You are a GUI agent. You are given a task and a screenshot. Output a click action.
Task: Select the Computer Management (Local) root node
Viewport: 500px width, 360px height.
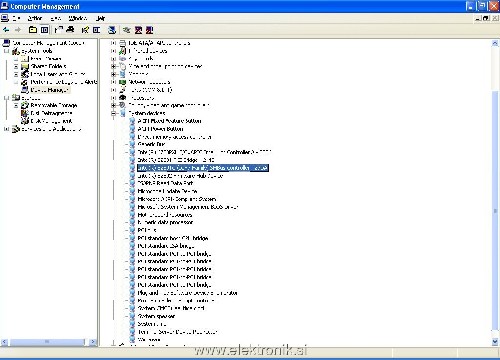tap(48, 43)
